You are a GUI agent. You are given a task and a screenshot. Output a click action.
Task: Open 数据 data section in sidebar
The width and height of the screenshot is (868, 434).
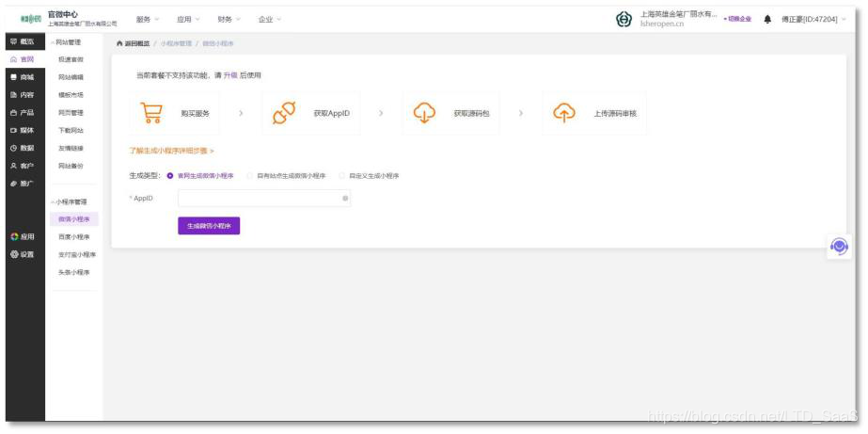click(23, 148)
